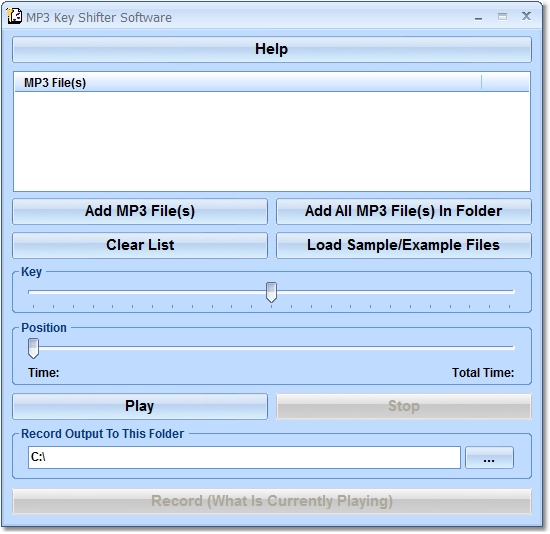Click the Position slider thumb
The width and height of the screenshot is (550, 534).
click(33, 348)
